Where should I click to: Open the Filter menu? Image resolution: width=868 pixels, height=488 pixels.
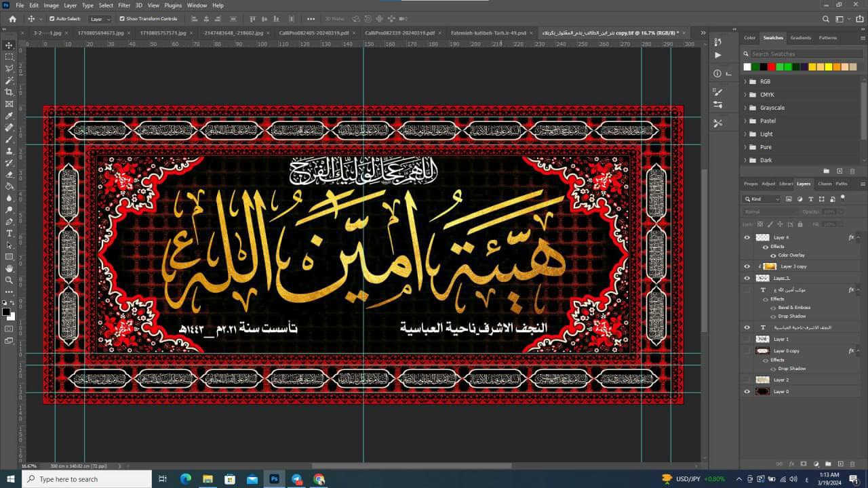tap(124, 5)
